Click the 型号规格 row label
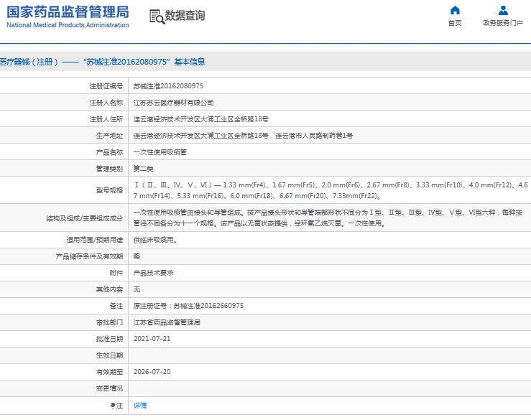This screenshot has width=531, height=420. pyautogui.click(x=109, y=190)
